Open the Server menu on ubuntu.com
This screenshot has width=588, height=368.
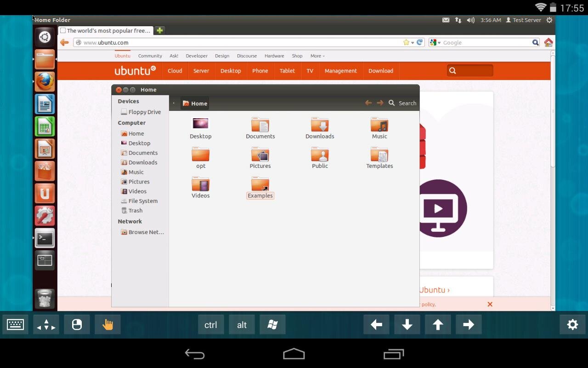(201, 71)
